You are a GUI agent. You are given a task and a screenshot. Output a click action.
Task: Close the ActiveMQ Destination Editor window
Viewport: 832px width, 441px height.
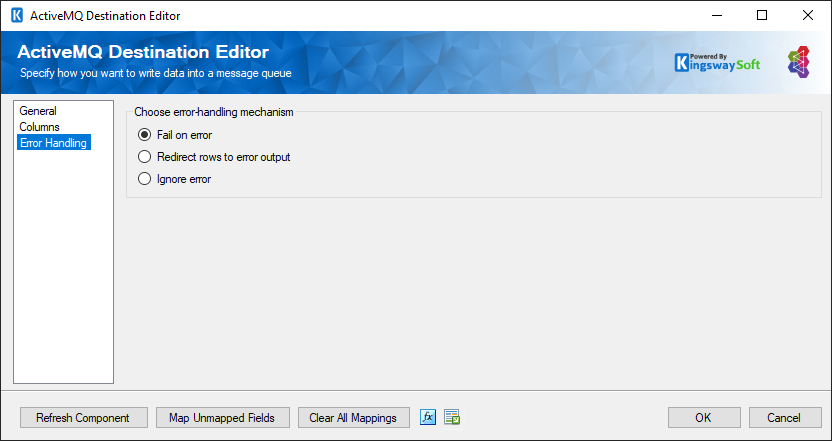tap(808, 15)
